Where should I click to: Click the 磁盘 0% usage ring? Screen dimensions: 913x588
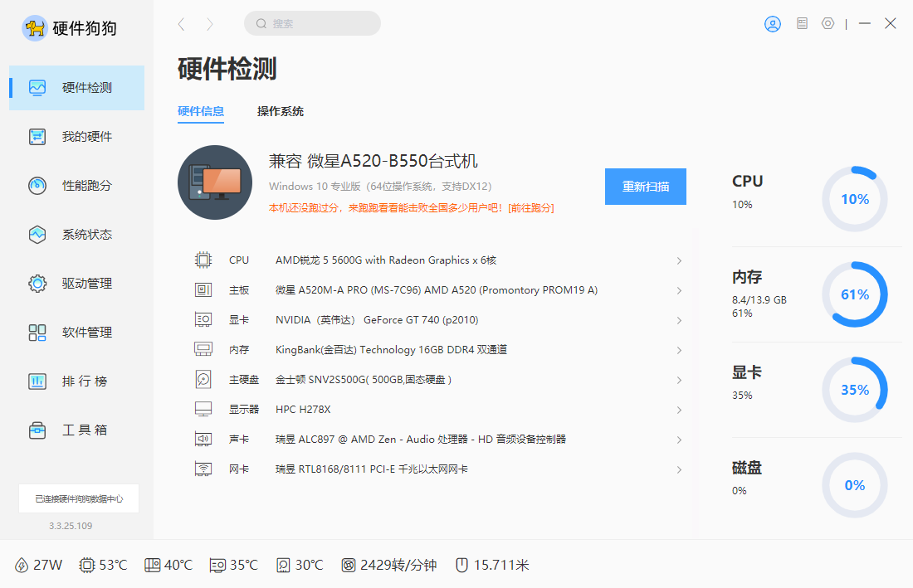(x=854, y=485)
